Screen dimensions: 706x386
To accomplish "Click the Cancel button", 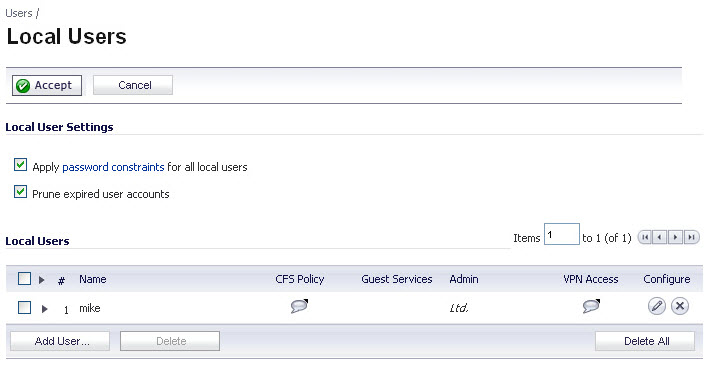I will (133, 85).
